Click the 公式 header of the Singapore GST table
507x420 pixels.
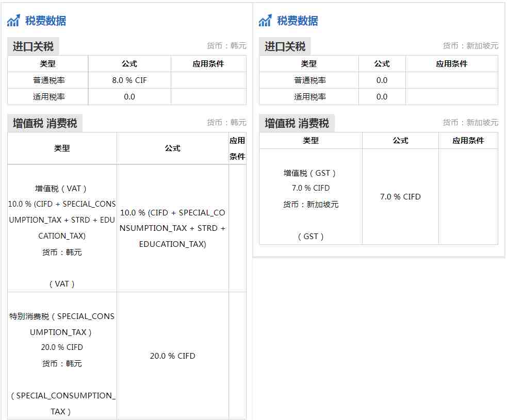400,141
